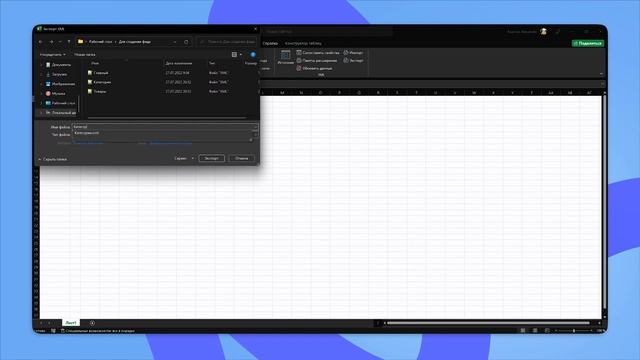Click Импорт in the ribbon XML group

(x=353, y=53)
